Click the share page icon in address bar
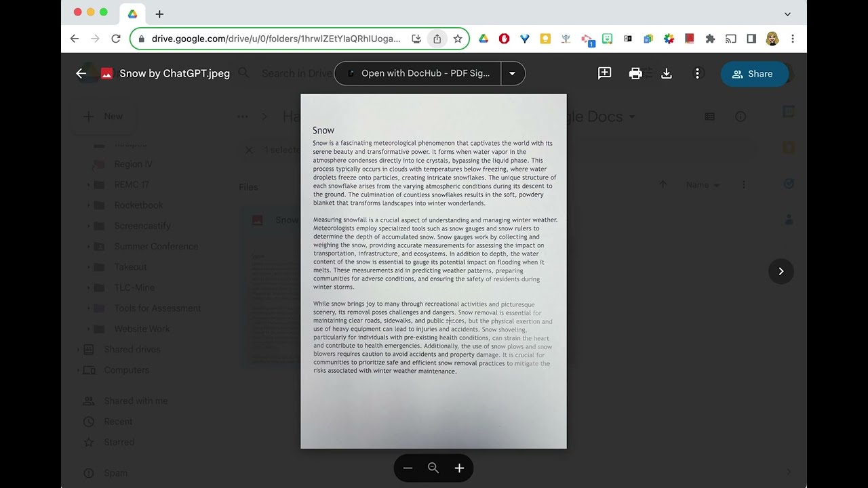The width and height of the screenshot is (868, 488). (x=437, y=39)
